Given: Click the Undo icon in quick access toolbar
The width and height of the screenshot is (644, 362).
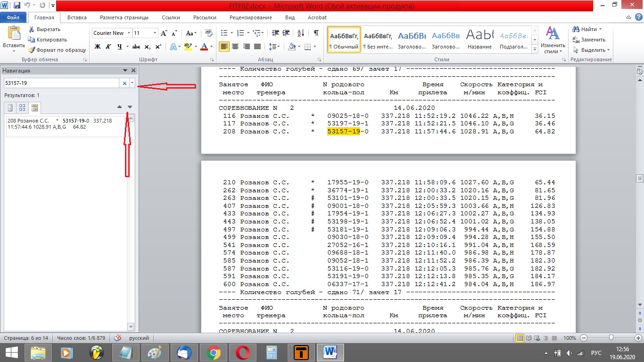Looking at the screenshot, I should (x=28, y=6).
